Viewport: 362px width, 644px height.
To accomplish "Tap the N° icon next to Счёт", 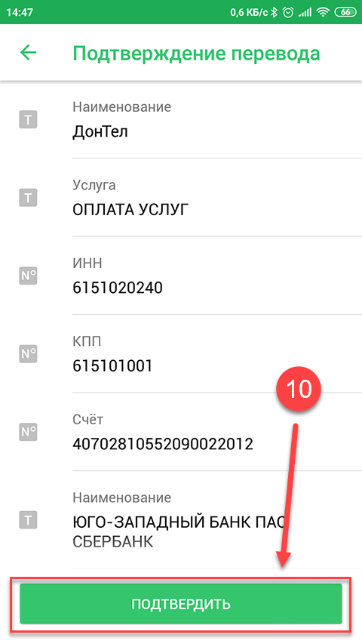I will [28, 432].
